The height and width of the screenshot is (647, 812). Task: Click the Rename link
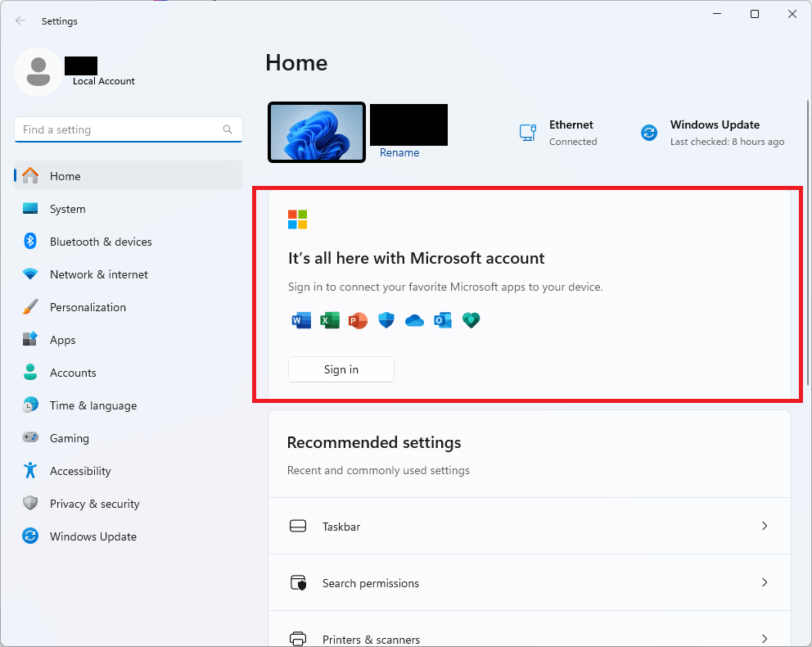point(399,152)
